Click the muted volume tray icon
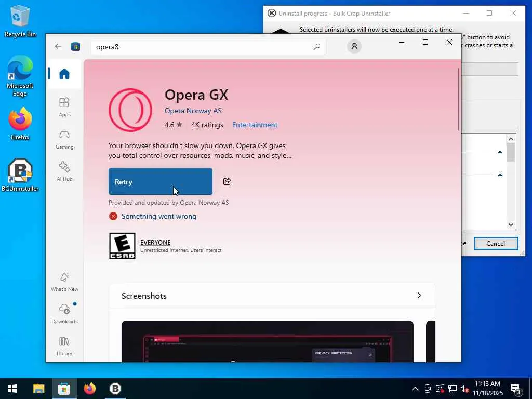 coord(464,389)
